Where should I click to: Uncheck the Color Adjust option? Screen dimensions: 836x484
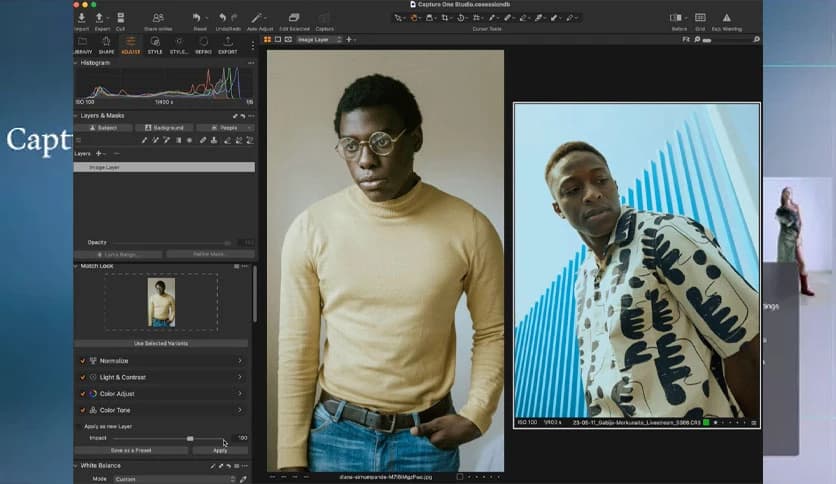83,394
